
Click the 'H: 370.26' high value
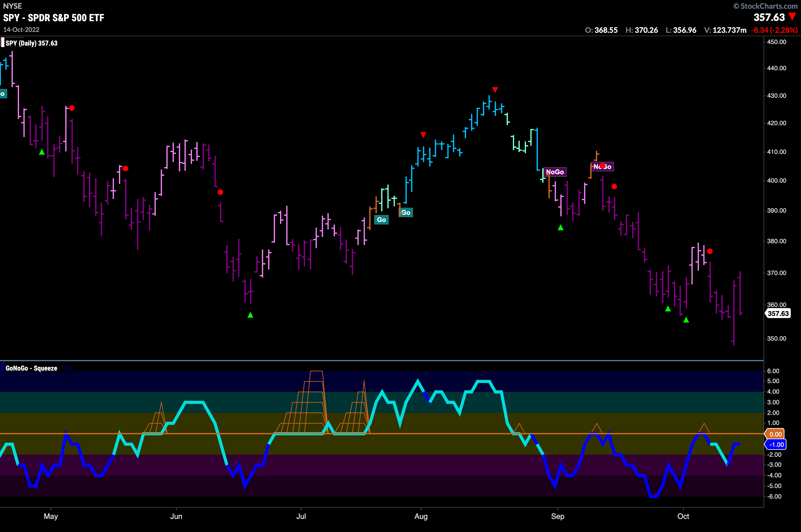[x=642, y=30]
